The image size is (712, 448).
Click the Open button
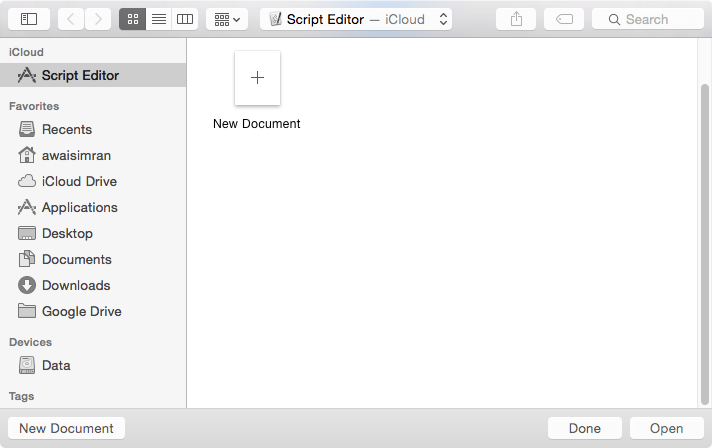pyautogui.click(x=666, y=428)
